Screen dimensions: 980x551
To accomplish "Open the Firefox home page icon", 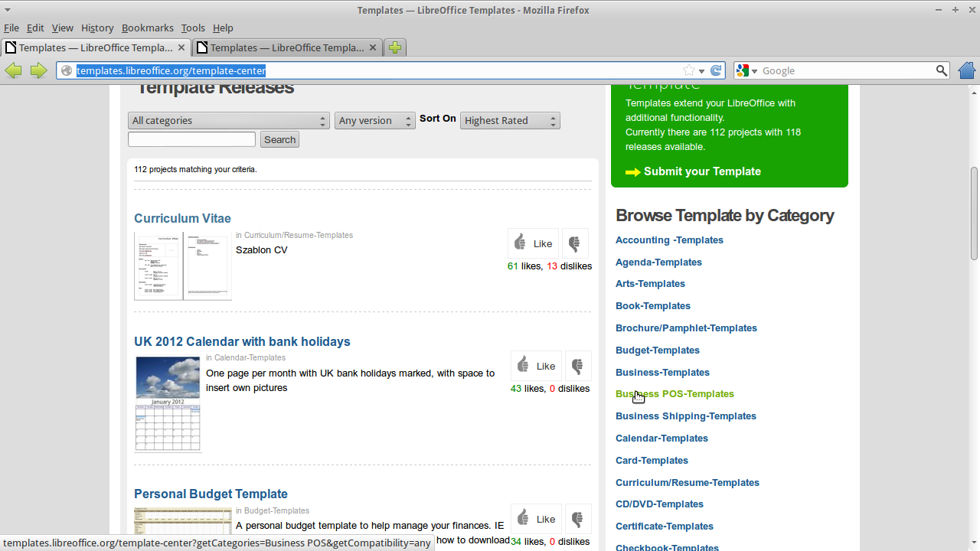I will click(x=967, y=70).
